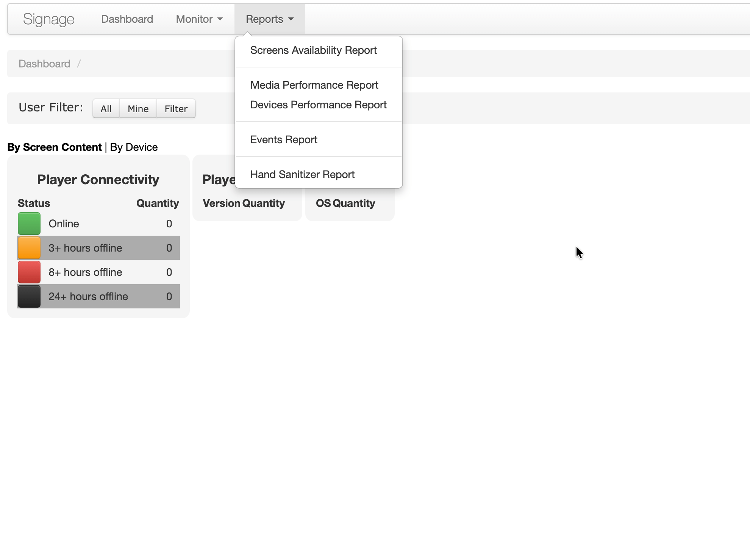Enable the All user filter
750x560 pixels.
106,108
